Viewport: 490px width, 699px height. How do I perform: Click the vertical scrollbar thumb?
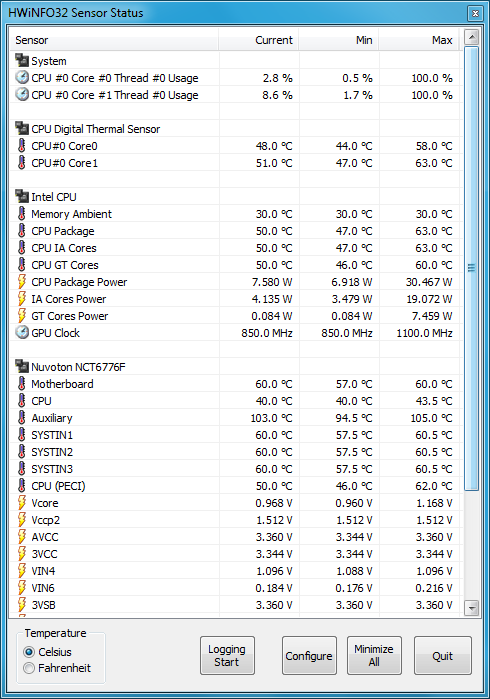[x=471, y=268]
